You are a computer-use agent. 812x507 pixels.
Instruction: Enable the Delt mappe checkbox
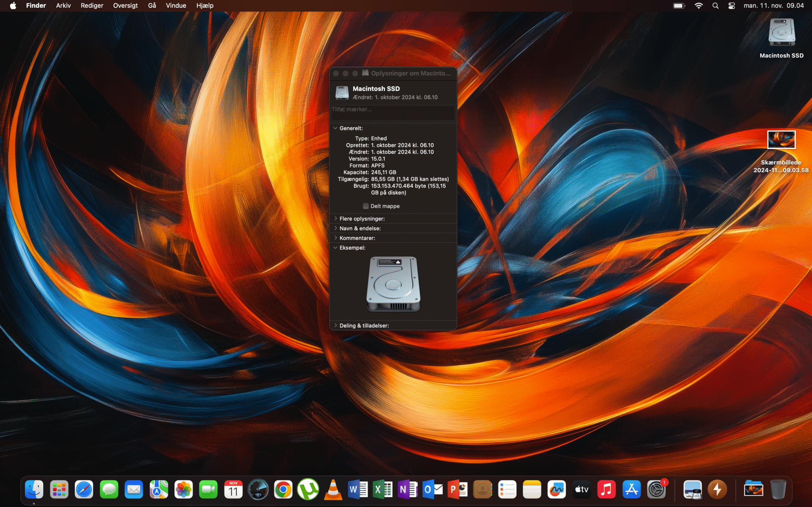tap(366, 206)
